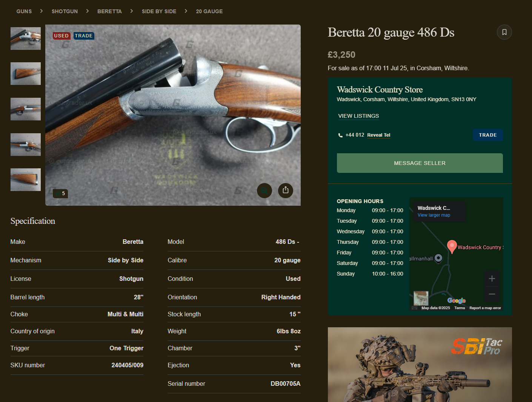The image size is (532, 402).
Task: Select fifth thumbnail showing butt stock
Action: (x=26, y=180)
